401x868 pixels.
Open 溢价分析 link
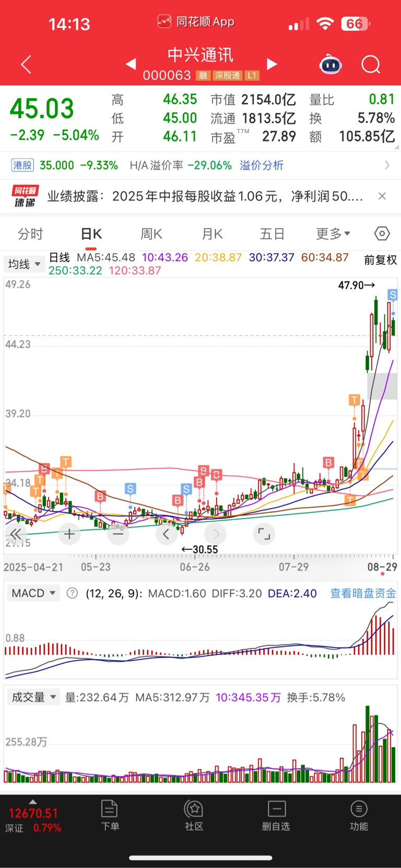[262, 165]
